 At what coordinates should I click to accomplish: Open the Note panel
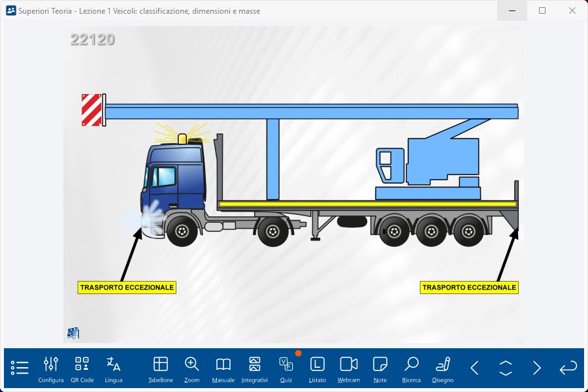coord(380,368)
